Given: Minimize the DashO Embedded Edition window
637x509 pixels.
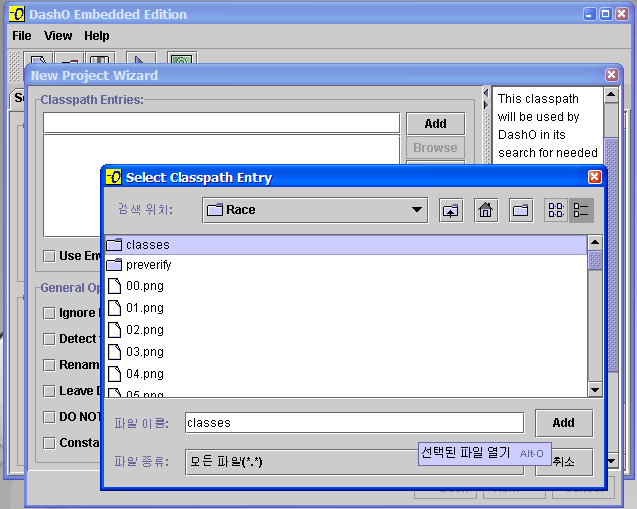Looking at the screenshot, I should click(x=589, y=14).
